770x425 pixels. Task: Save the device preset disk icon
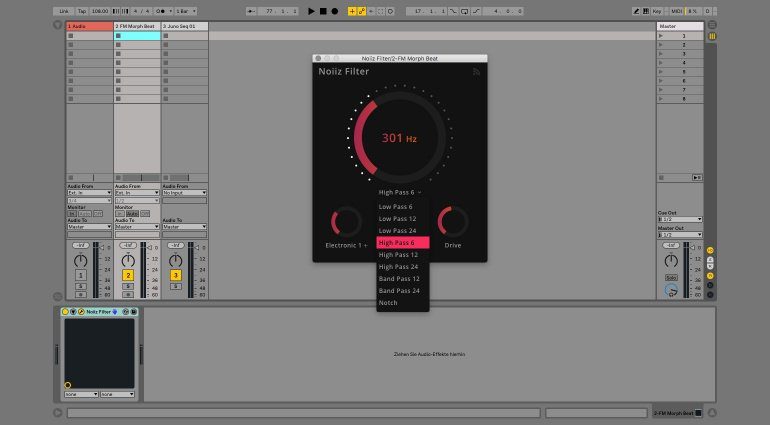133,312
